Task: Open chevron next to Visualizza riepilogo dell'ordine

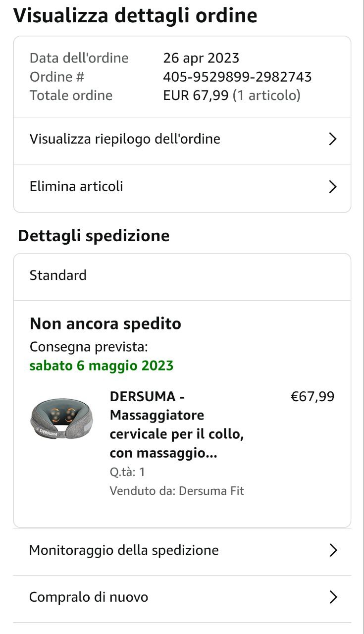Action: pos(333,139)
